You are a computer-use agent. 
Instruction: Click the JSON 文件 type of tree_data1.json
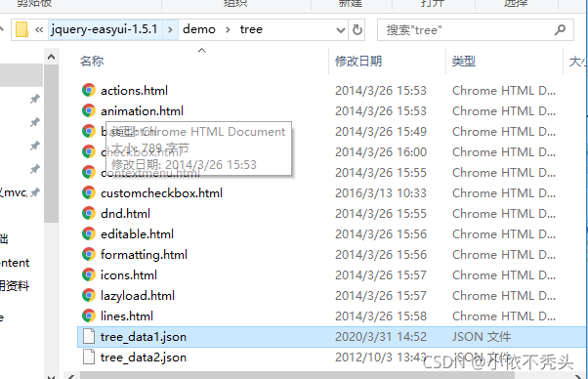pos(482,337)
